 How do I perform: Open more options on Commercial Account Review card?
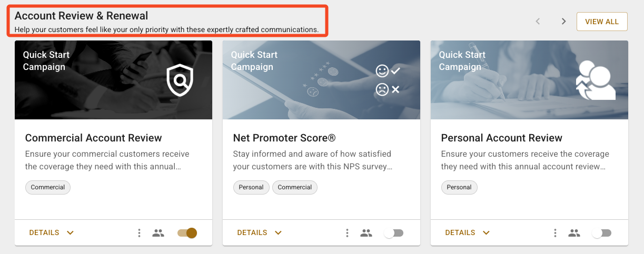139,233
